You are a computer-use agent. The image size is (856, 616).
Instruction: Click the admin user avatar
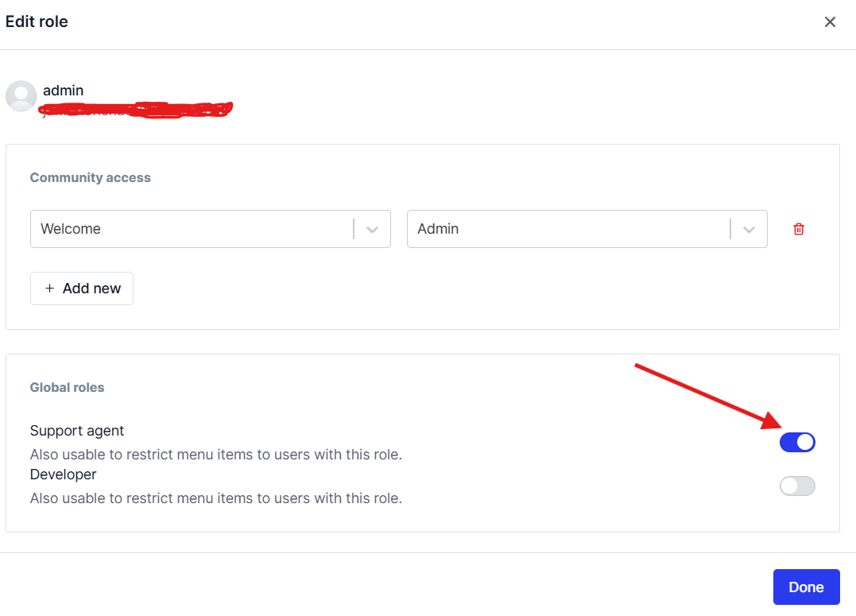pyautogui.click(x=21, y=96)
